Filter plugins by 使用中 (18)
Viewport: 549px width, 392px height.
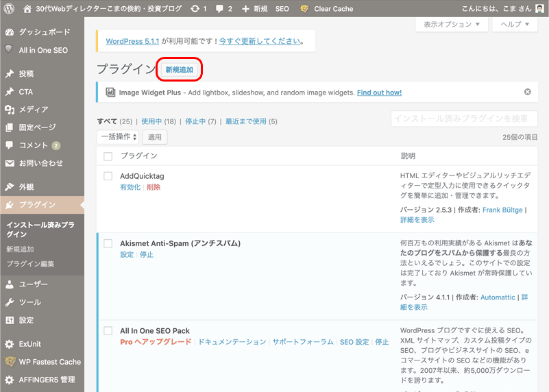pyautogui.click(x=158, y=121)
